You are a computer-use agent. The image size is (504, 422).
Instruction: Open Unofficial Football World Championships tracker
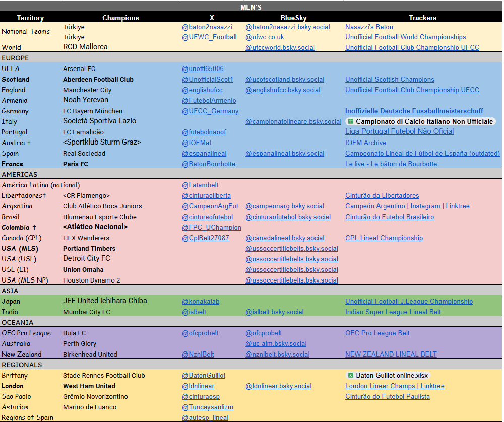(x=406, y=37)
